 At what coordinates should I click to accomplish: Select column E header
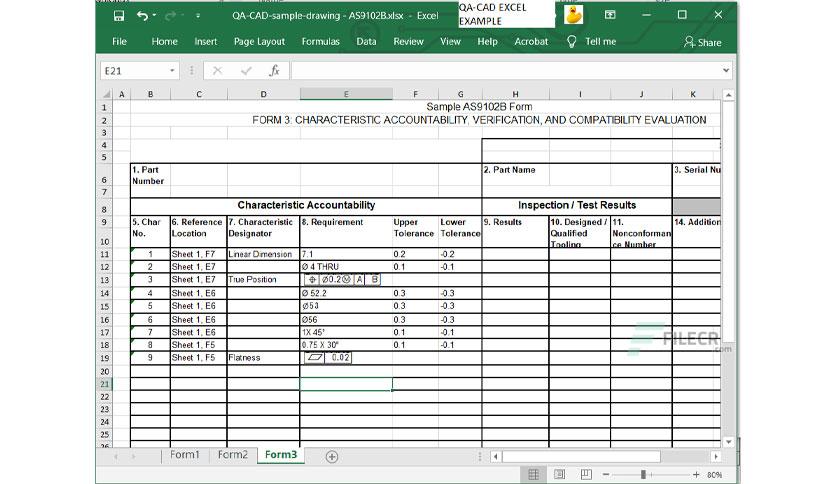346,94
